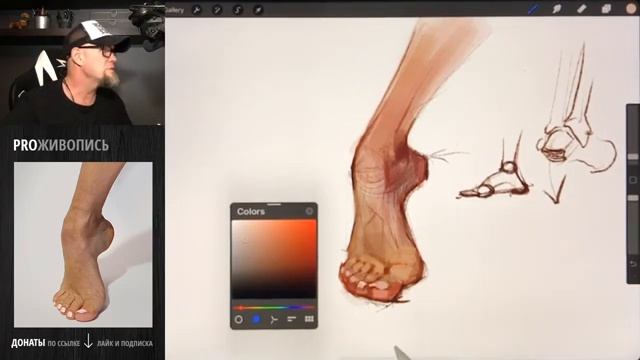Activate the Transform arrow tool
The image size is (640, 360).
click(x=258, y=10)
